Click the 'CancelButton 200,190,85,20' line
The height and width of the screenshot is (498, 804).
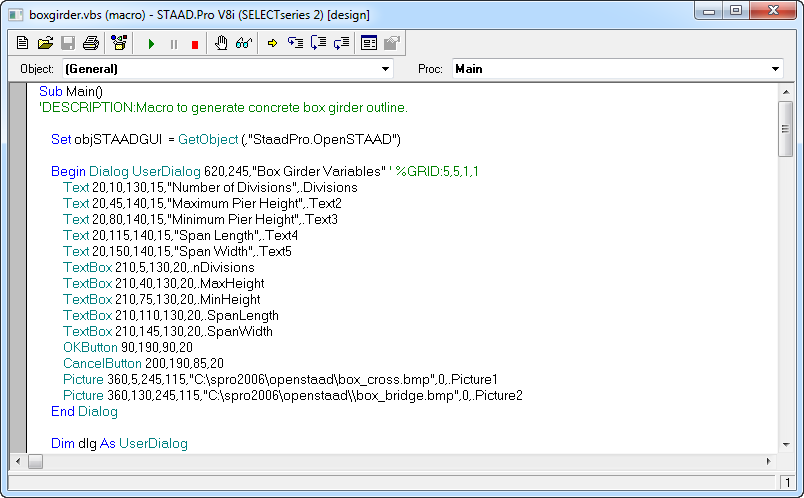(143, 364)
